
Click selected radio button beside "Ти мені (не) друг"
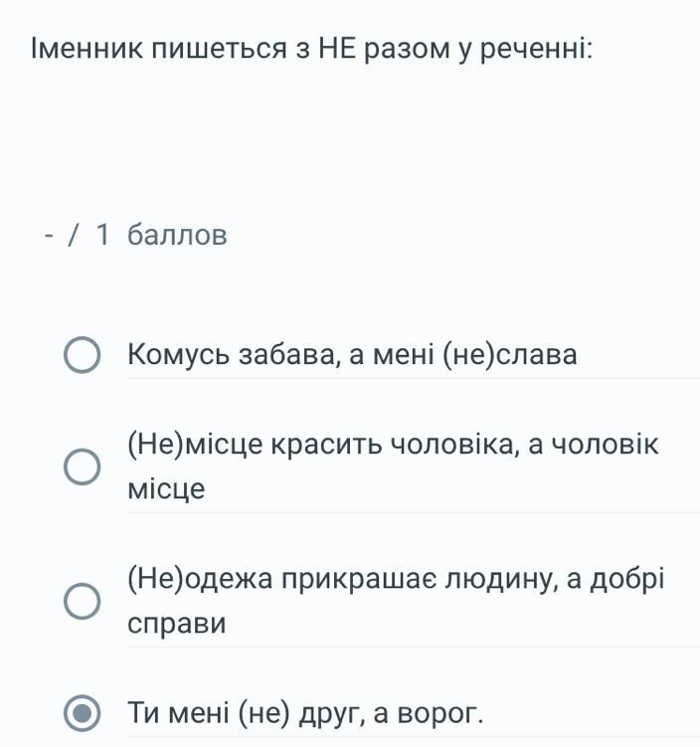pyautogui.click(x=82, y=713)
